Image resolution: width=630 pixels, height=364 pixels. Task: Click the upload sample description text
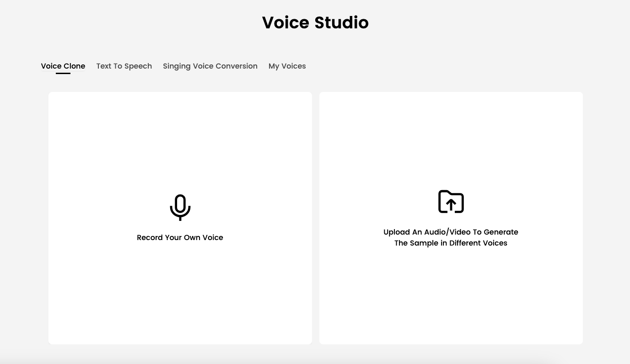tap(451, 237)
